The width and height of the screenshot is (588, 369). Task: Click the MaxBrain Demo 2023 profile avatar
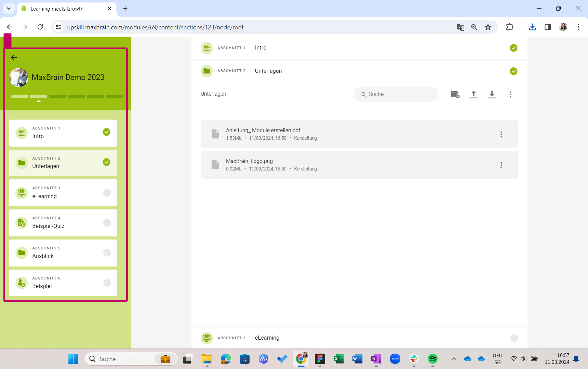[x=19, y=78]
